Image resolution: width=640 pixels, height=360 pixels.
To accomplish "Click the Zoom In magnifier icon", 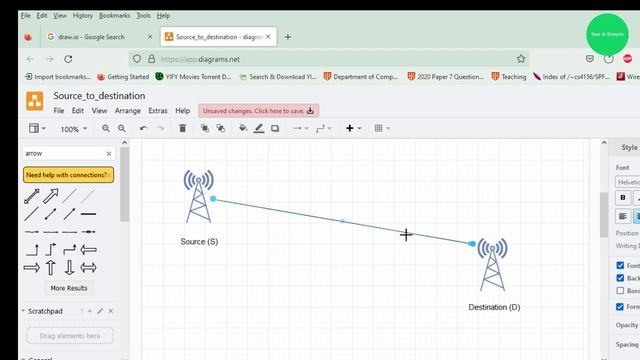I will click(106, 129).
